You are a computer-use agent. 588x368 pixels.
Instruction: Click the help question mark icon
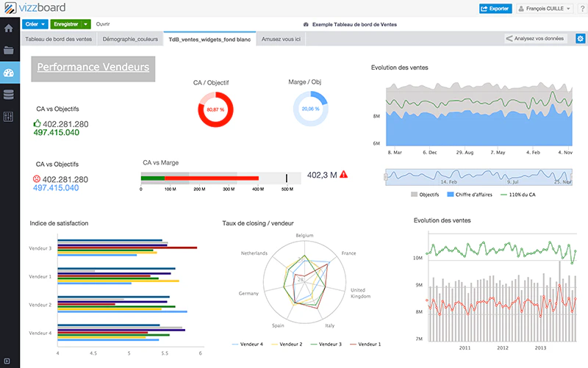[582, 8]
